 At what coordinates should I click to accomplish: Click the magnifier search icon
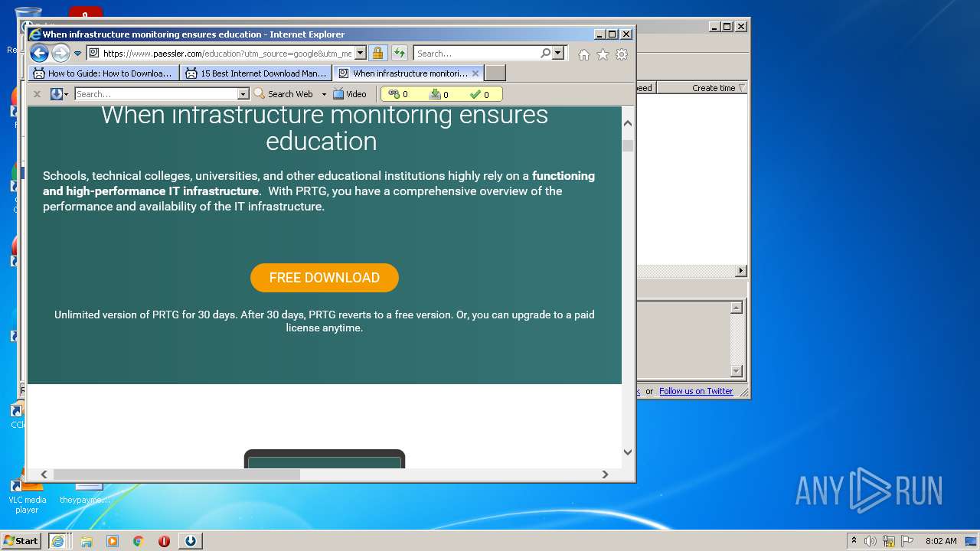point(545,54)
